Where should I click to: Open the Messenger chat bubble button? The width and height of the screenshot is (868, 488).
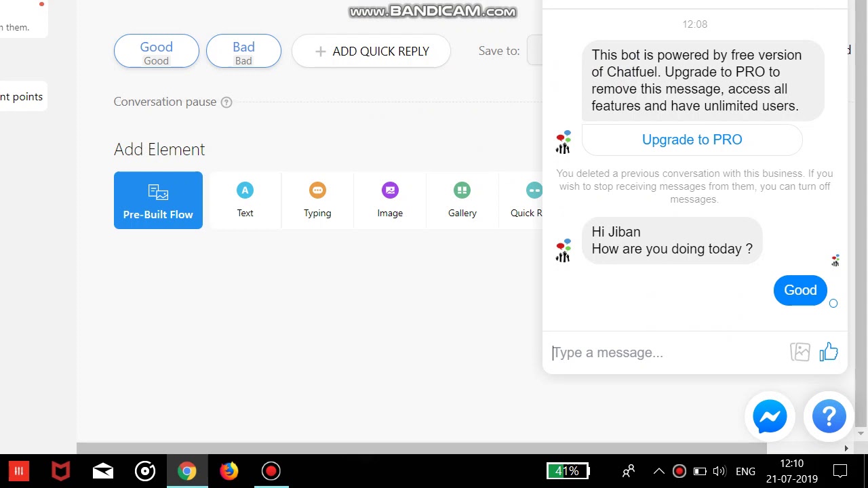tap(770, 416)
